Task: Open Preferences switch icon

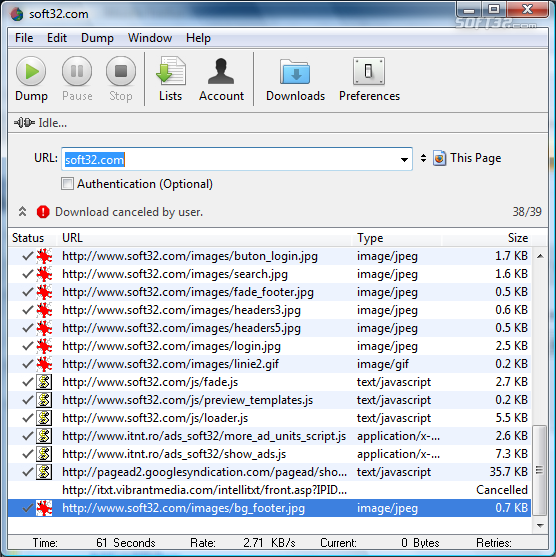Action: [369, 71]
